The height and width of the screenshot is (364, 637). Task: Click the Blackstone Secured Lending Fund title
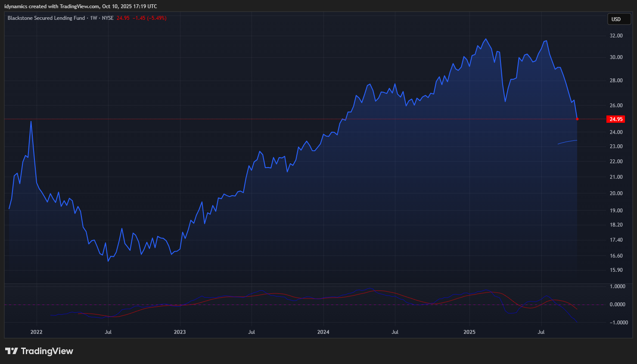tap(46, 18)
